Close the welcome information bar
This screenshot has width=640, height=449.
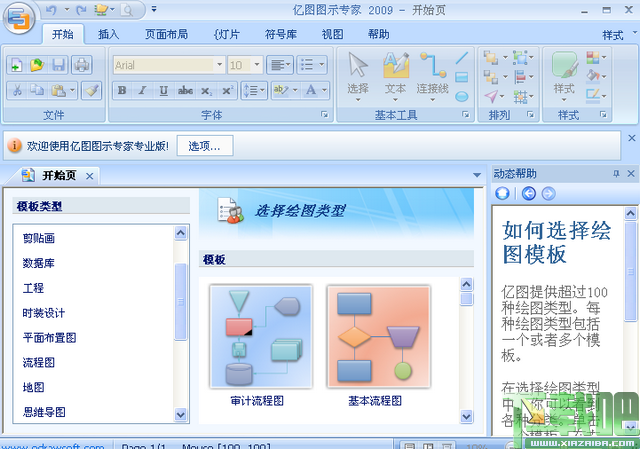[631, 138]
